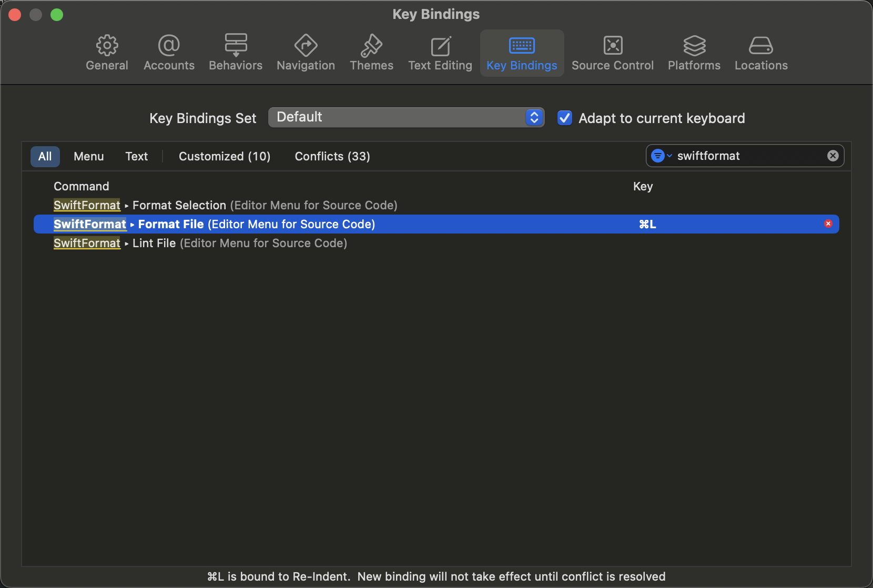The width and height of the screenshot is (873, 588).
Task: Select the SwiftFormat Lint File row
Action: (436, 243)
